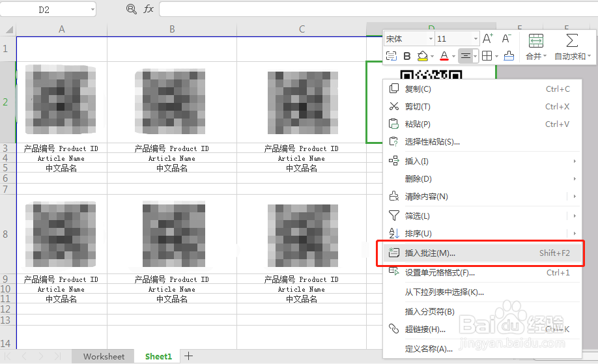The height and width of the screenshot is (364, 598).
Task: Click cell A9 containing 产品编号 Product ID
Action: (x=61, y=279)
